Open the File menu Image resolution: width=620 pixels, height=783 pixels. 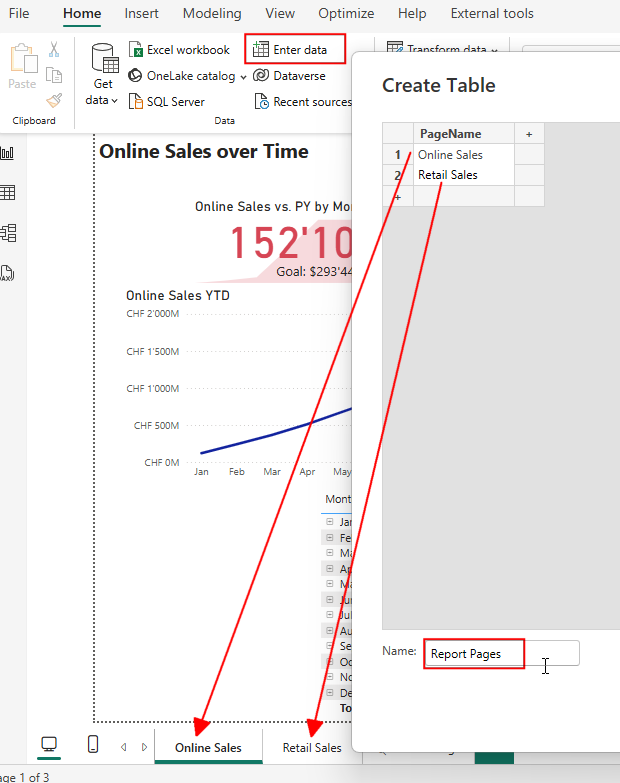(x=19, y=13)
